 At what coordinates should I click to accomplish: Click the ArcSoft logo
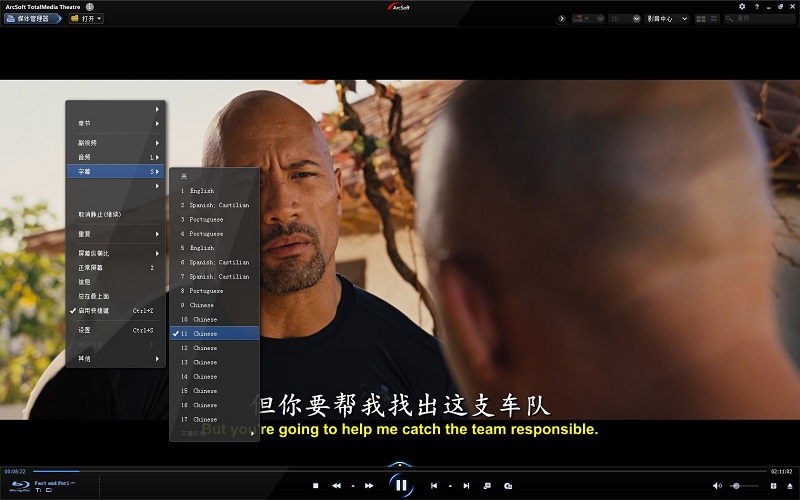tap(399, 6)
